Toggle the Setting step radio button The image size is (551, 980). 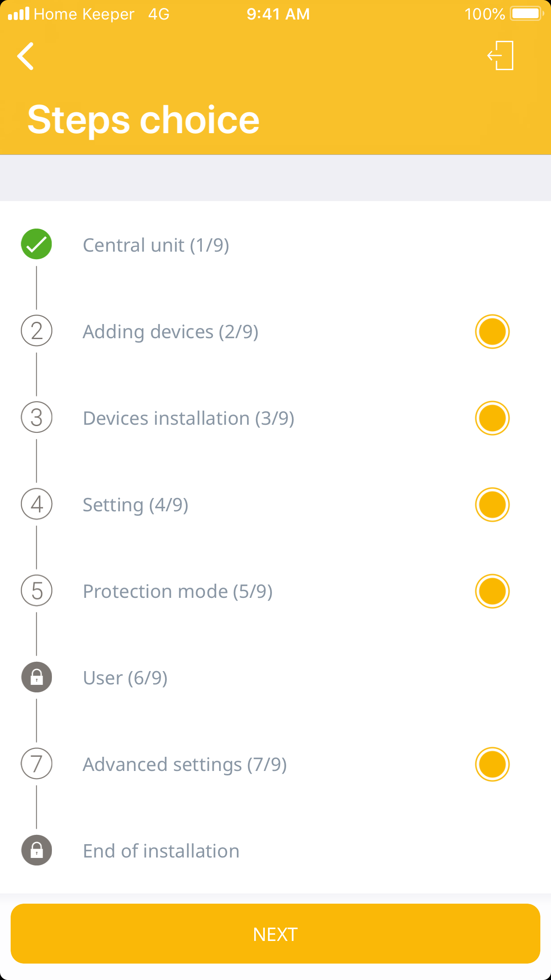pyautogui.click(x=492, y=505)
